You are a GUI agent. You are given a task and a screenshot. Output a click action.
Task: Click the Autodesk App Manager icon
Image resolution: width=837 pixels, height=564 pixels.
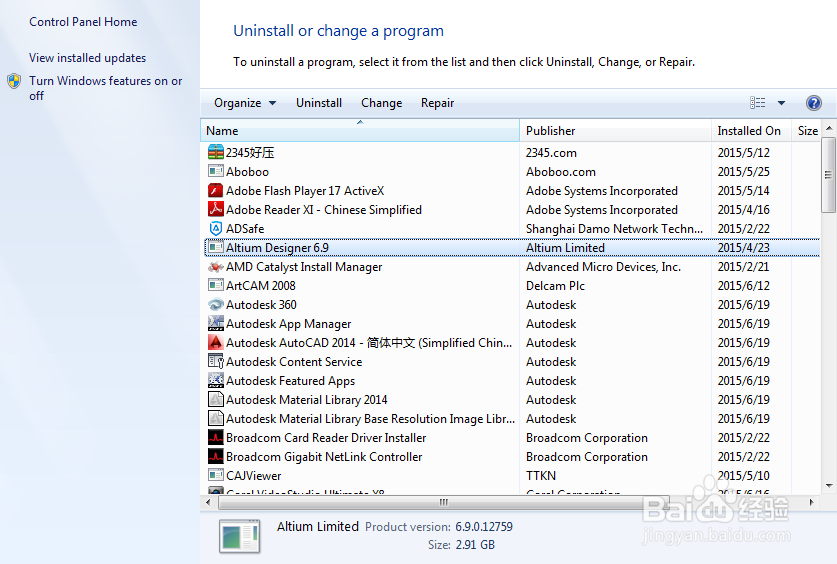point(216,323)
